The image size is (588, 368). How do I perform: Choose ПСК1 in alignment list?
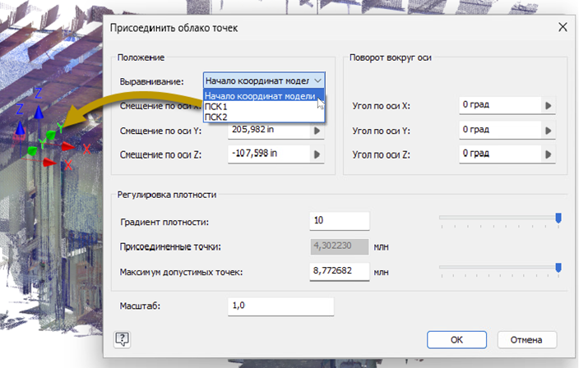pyautogui.click(x=264, y=107)
